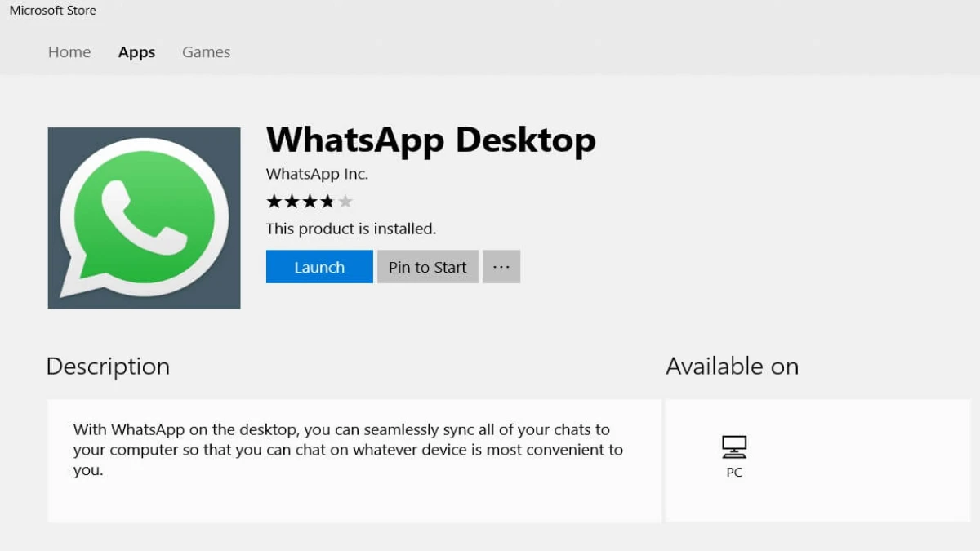Viewport: 980px width, 551px height.
Task: Click the WhatsApp Inc. publisher name
Action: 317,174
